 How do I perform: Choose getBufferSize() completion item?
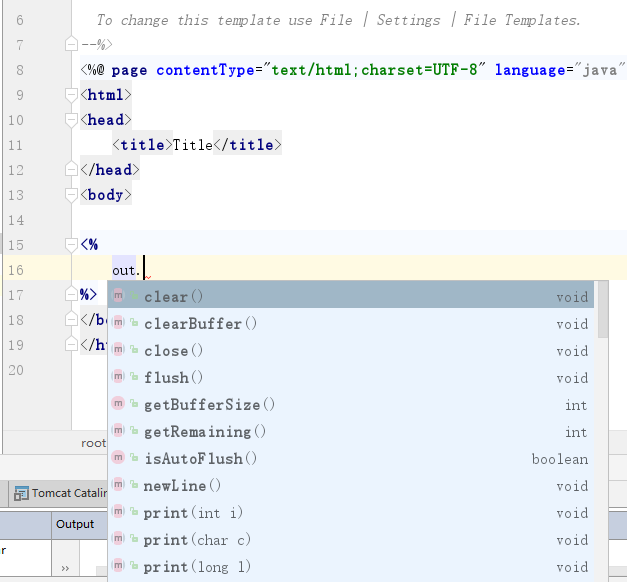[x=351, y=404]
